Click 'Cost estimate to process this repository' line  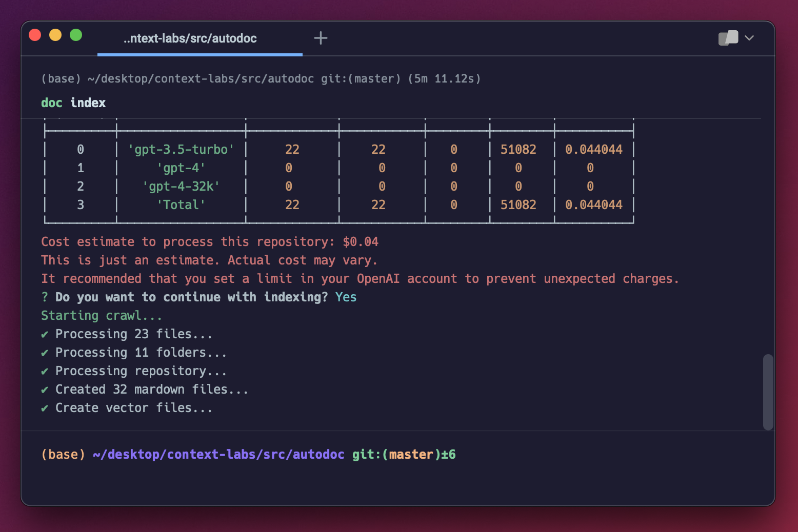pyautogui.click(x=210, y=242)
